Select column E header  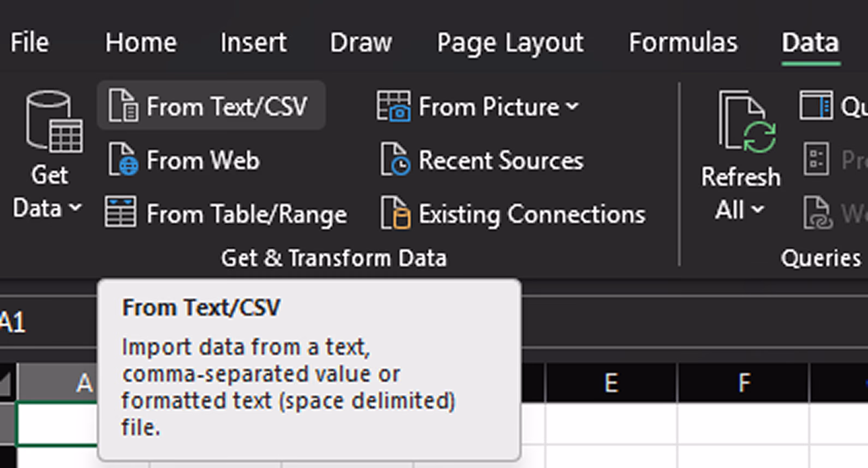[611, 383]
